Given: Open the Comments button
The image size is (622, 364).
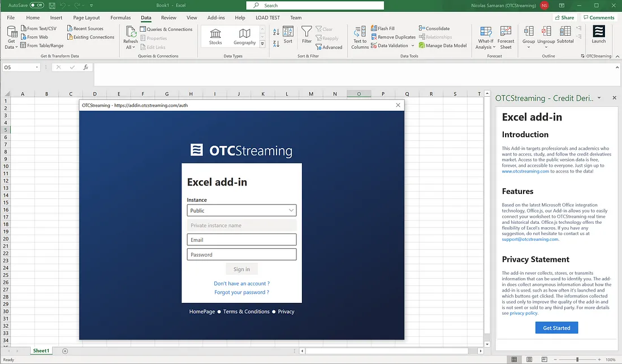Looking at the screenshot, I should 599,18.
